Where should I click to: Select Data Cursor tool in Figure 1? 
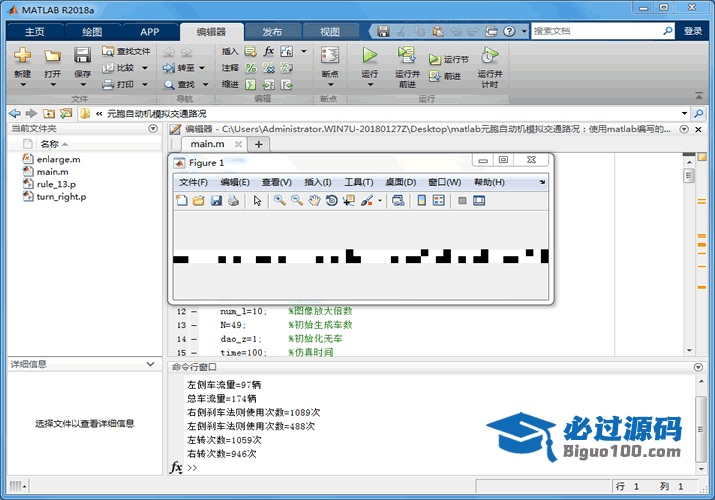[x=349, y=201]
